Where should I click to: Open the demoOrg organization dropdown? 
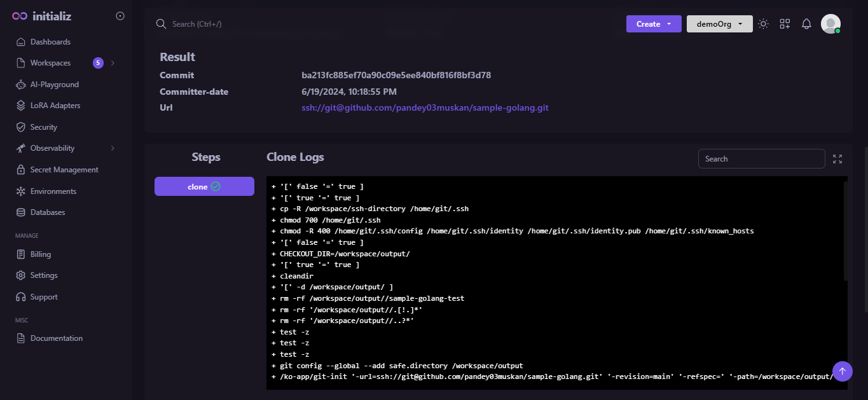tap(720, 24)
